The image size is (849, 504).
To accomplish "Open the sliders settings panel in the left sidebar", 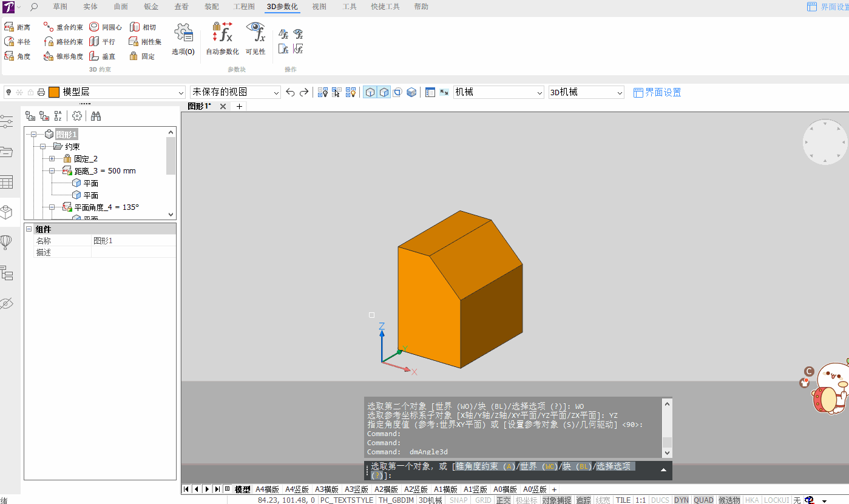I will pyautogui.click(x=7, y=122).
